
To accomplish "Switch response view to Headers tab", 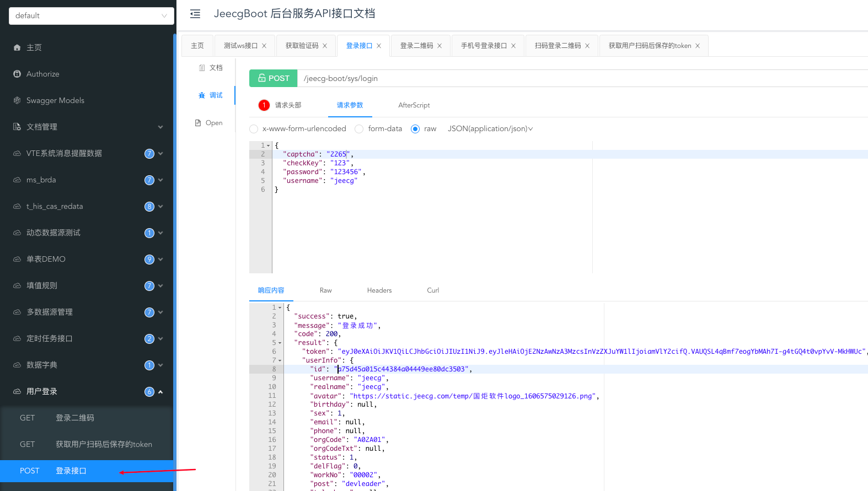I will tap(379, 290).
